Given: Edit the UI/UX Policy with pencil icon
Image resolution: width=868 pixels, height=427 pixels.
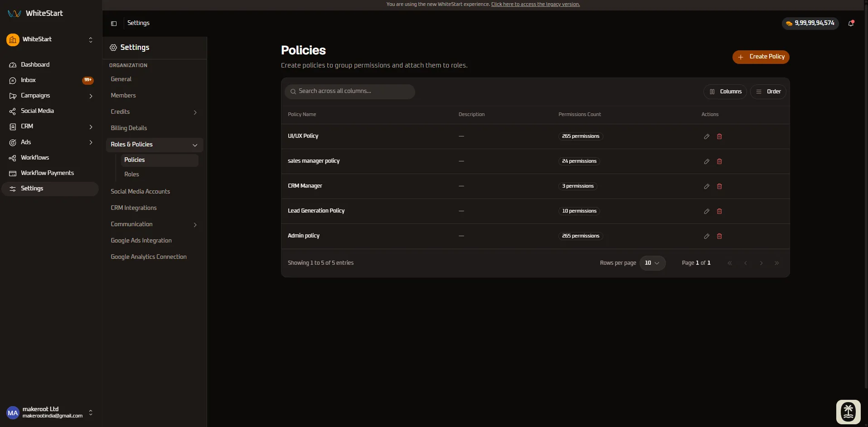Looking at the screenshot, I should pyautogui.click(x=706, y=136).
